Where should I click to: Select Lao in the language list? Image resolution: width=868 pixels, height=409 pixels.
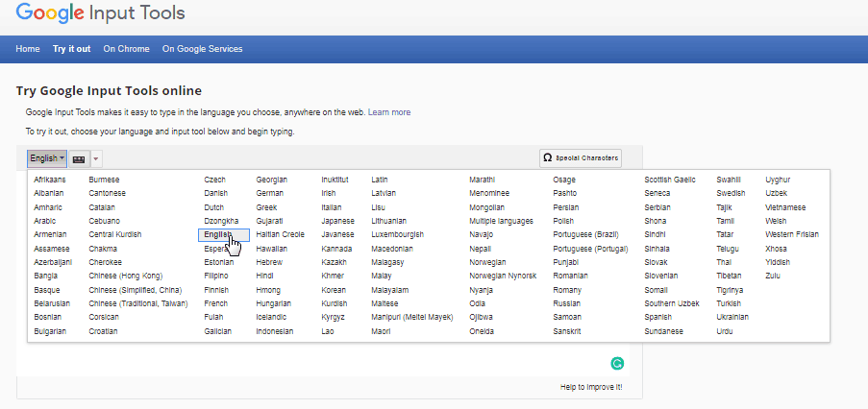327,331
